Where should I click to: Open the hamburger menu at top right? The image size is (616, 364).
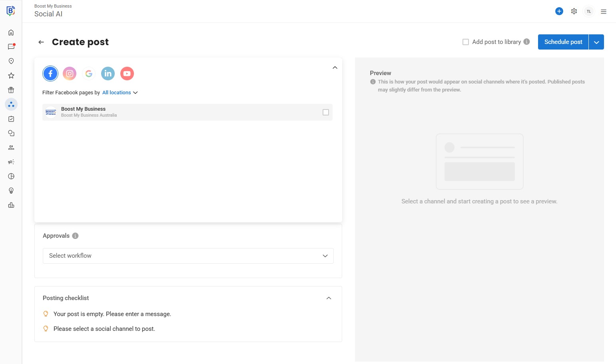[604, 12]
